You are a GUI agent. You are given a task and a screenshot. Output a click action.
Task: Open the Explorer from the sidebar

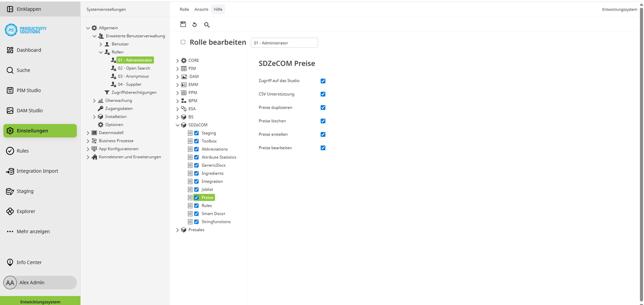click(x=27, y=211)
